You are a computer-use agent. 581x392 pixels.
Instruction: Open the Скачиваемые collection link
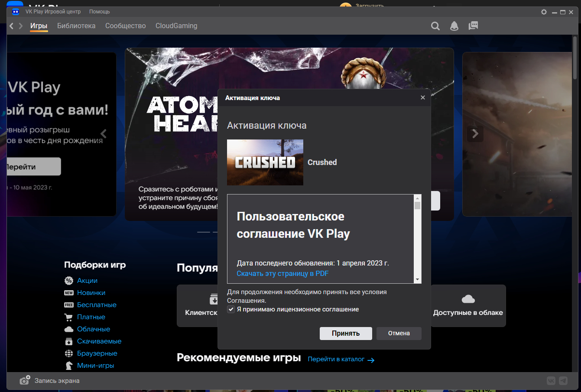point(99,341)
